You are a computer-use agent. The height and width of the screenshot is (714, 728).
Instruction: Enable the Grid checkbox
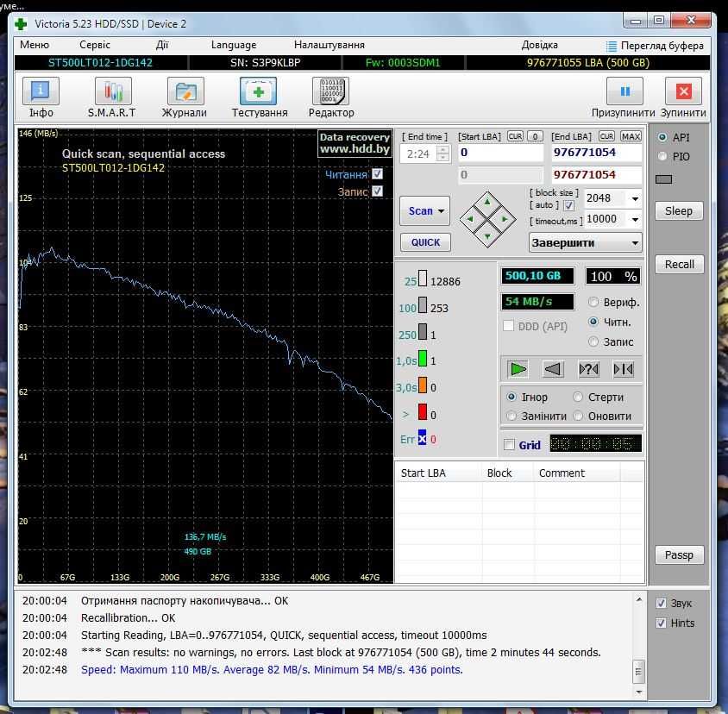(x=509, y=445)
